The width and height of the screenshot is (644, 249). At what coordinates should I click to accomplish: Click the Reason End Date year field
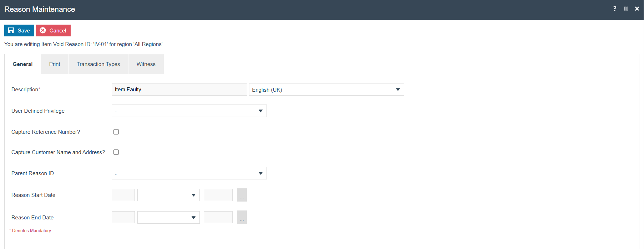(x=218, y=217)
